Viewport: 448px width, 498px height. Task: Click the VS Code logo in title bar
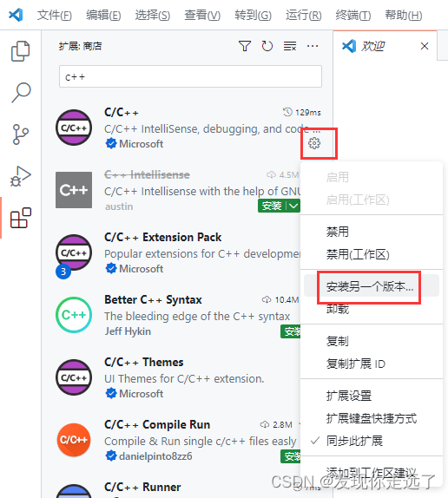point(16,15)
